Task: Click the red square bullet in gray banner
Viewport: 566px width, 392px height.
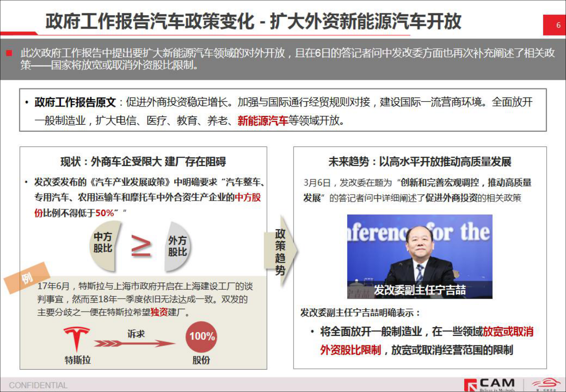Action: click(9, 53)
